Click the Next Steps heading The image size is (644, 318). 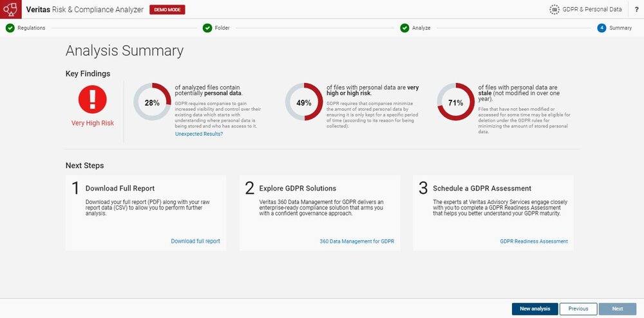(x=84, y=166)
